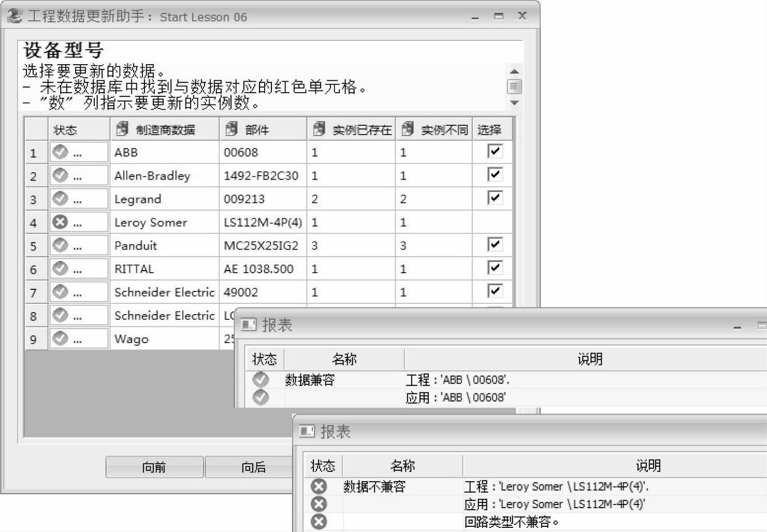This screenshot has height=532, width=767.
Task: Click the '回路类型不兼容。' description text
Action: (512, 522)
